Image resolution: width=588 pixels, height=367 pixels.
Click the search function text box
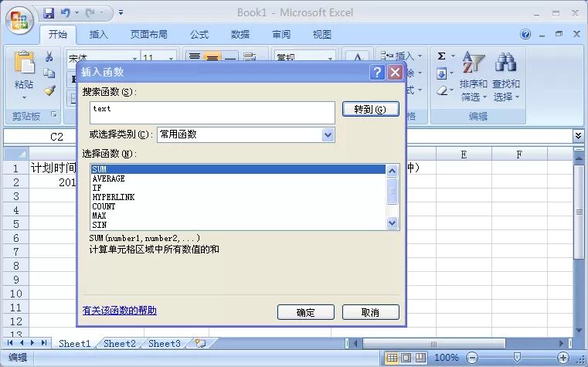pos(212,113)
